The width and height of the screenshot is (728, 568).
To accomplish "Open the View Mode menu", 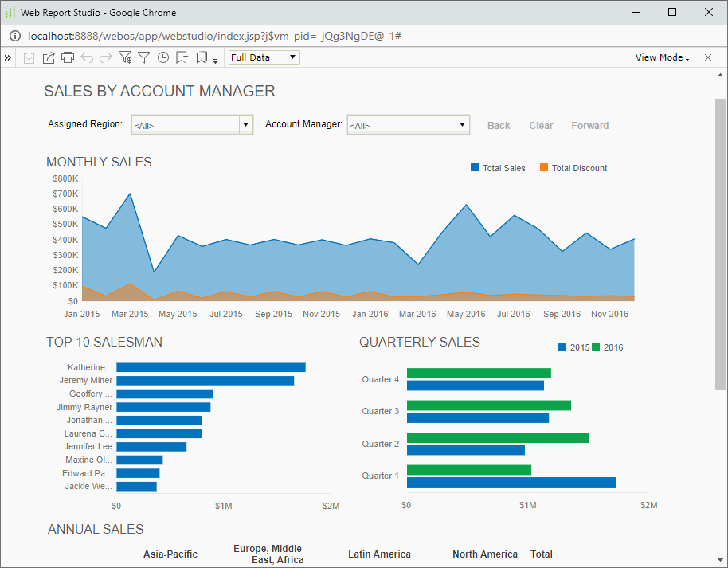I will 661,57.
